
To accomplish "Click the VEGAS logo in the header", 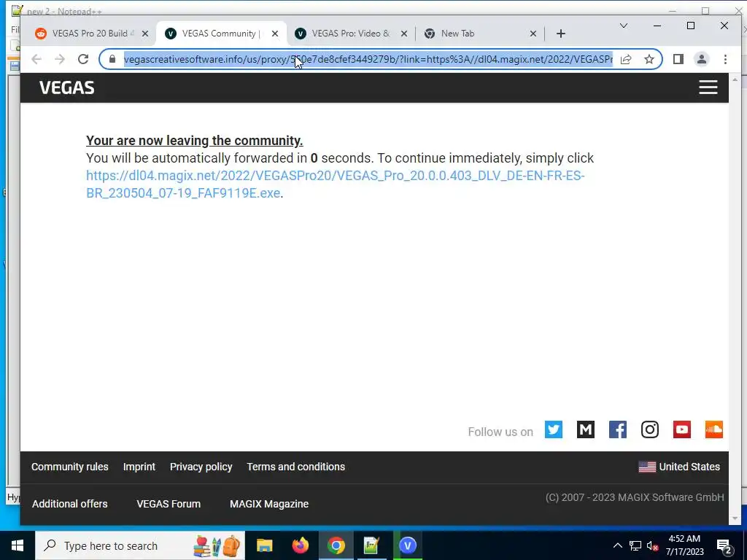I will coord(66,87).
